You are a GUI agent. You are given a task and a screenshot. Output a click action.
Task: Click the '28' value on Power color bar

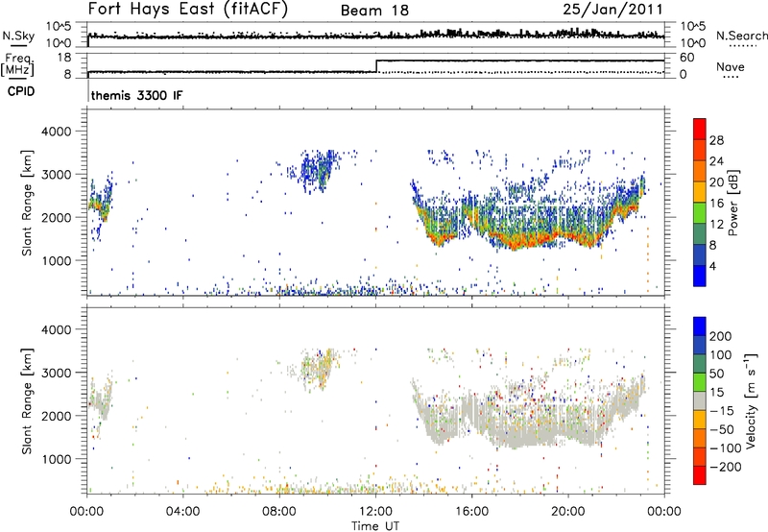[x=716, y=140]
